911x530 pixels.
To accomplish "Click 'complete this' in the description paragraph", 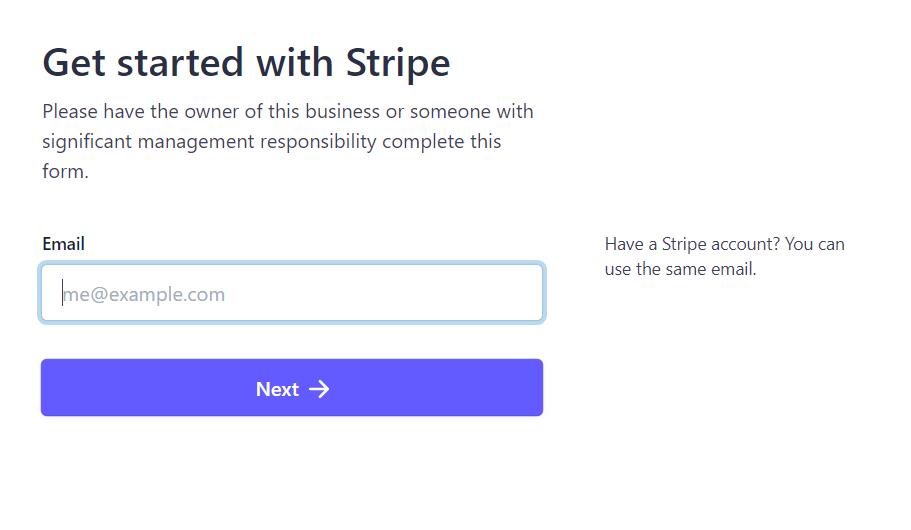I will tap(442, 141).
